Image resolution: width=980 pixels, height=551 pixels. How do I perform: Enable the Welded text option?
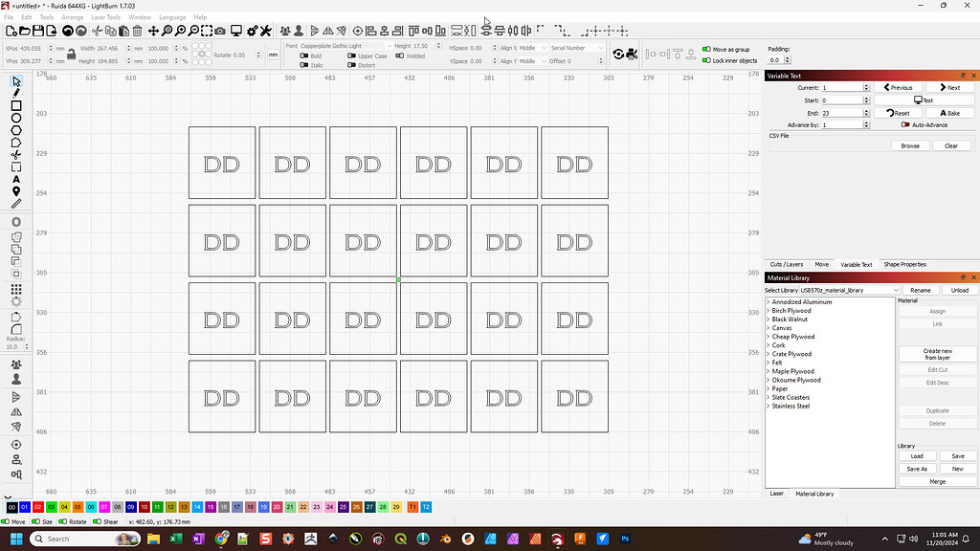coord(399,55)
